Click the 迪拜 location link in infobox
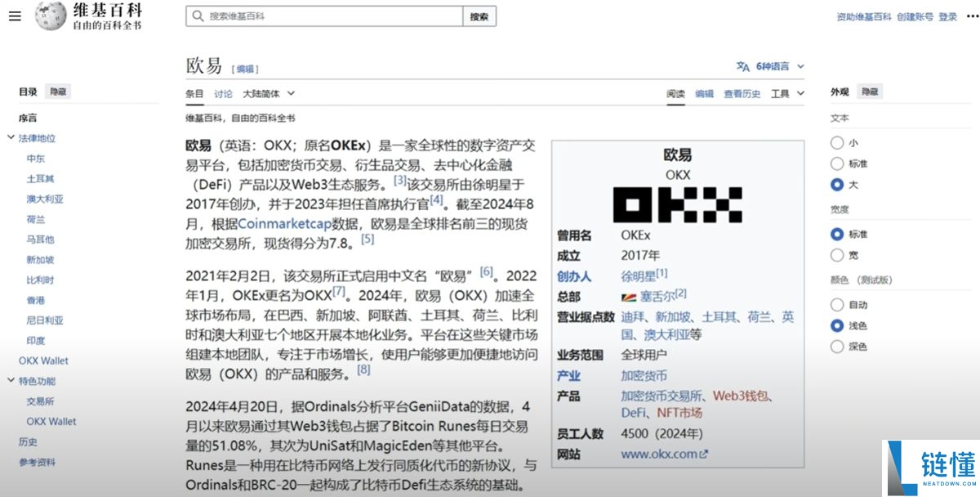980x497 pixels. point(632,316)
